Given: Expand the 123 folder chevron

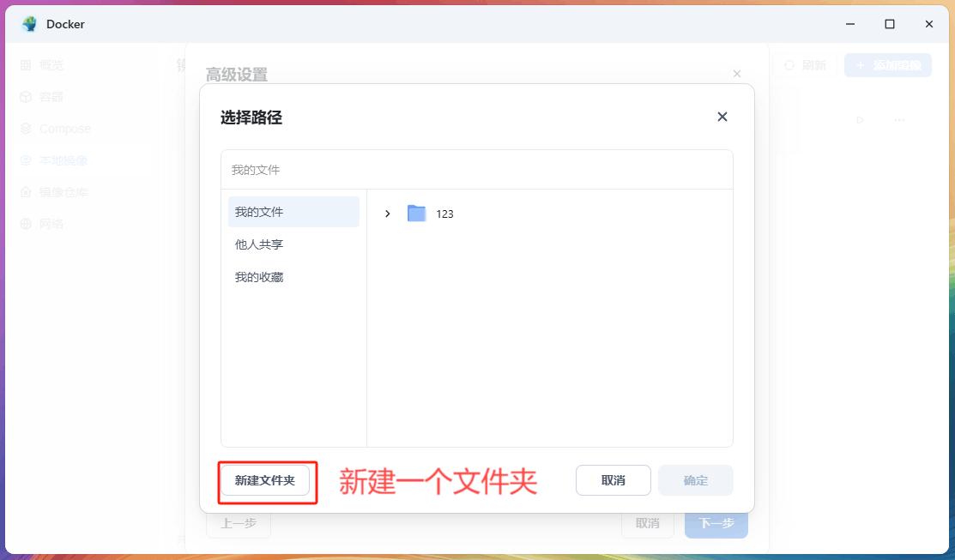Looking at the screenshot, I should [x=388, y=214].
